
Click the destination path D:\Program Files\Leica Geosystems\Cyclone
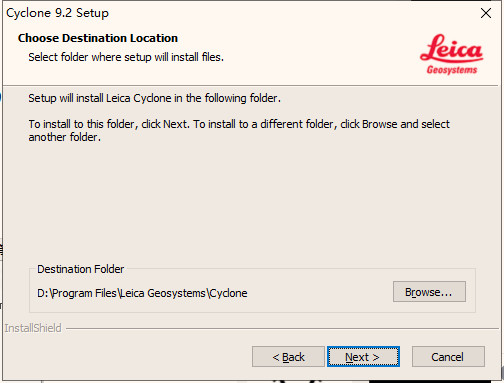pos(142,293)
